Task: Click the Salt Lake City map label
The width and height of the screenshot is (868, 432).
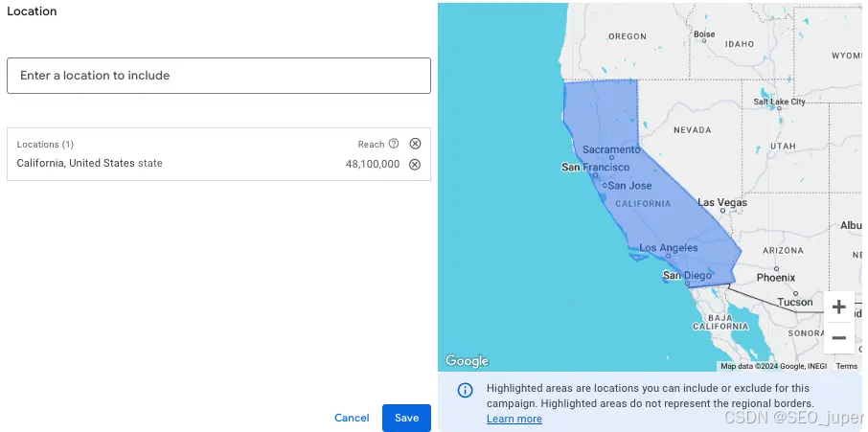Action: [x=780, y=102]
